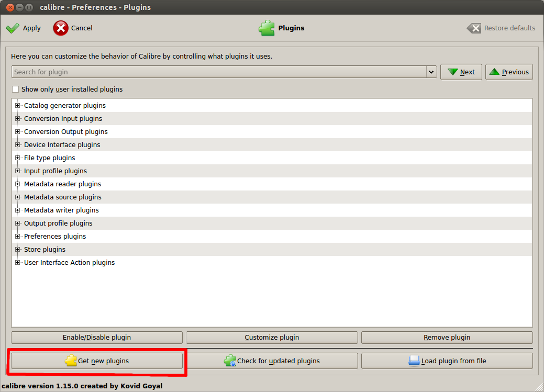Select the Metadata writer plugins row
This screenshot has width=544, height=392.
pyautogui.click(x=272, y=210)
